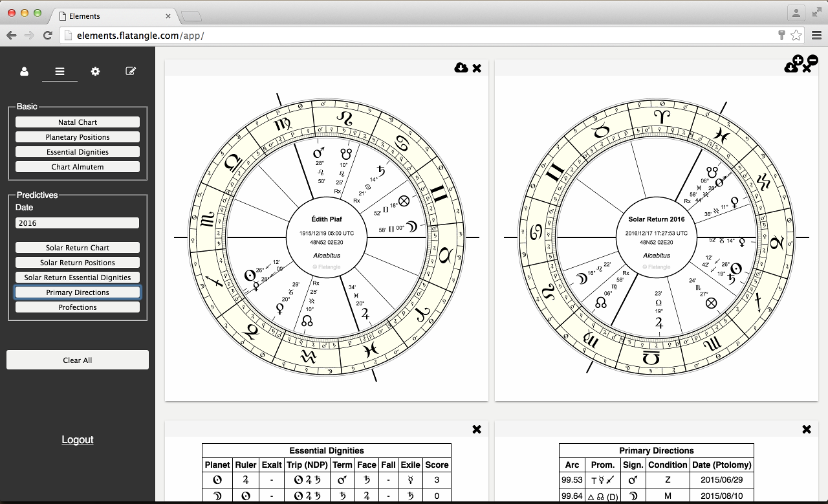This screenshot has height=504, width=828.
Task: Click the edit pencil sidebar icon
Action: click(x=131, y=71)
